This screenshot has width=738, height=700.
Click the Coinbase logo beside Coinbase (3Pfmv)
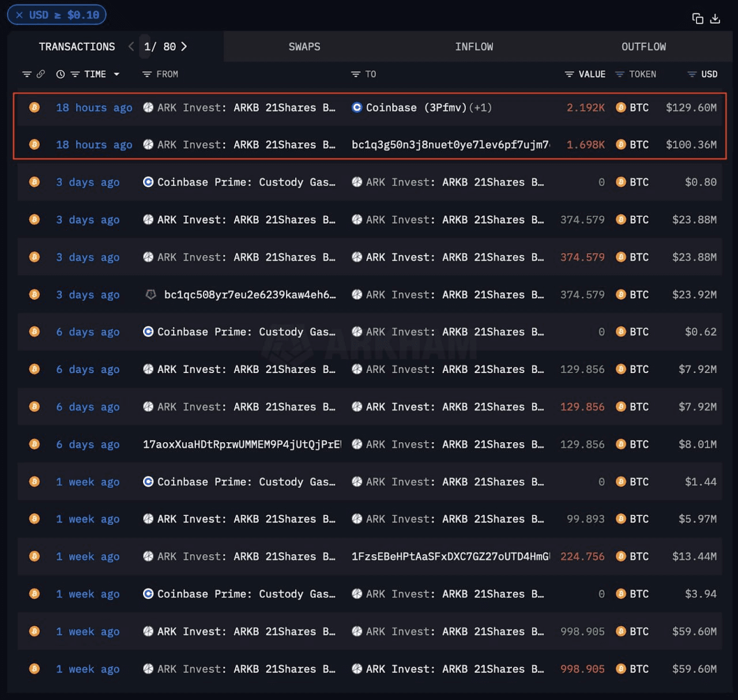(357, 107)
